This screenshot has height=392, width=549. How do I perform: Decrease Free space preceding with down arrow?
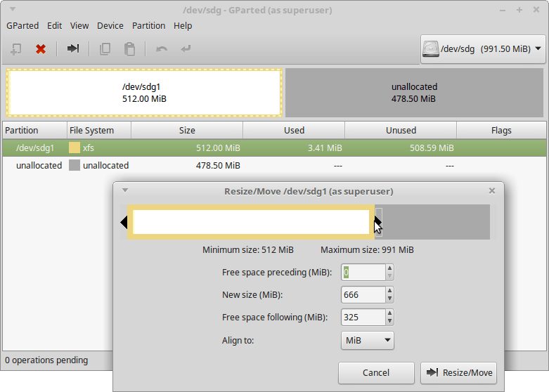point(389,277)
